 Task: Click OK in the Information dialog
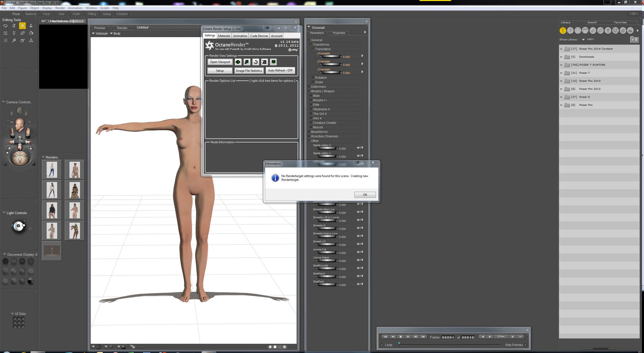365,195
